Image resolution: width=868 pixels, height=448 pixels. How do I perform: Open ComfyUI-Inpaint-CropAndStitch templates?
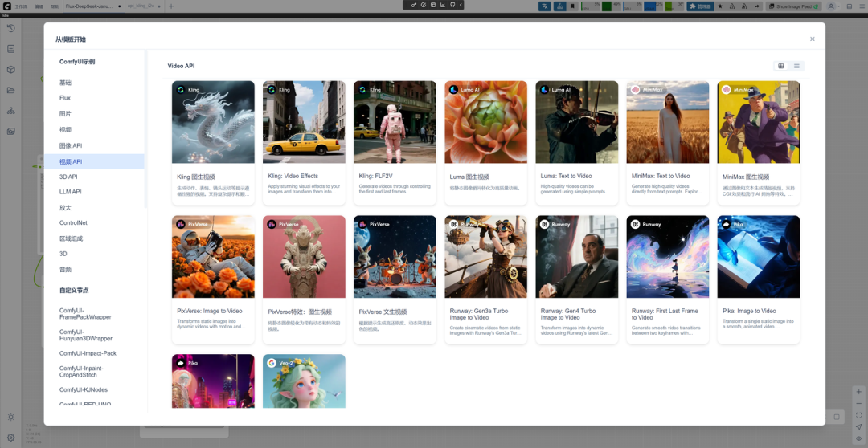94,371
